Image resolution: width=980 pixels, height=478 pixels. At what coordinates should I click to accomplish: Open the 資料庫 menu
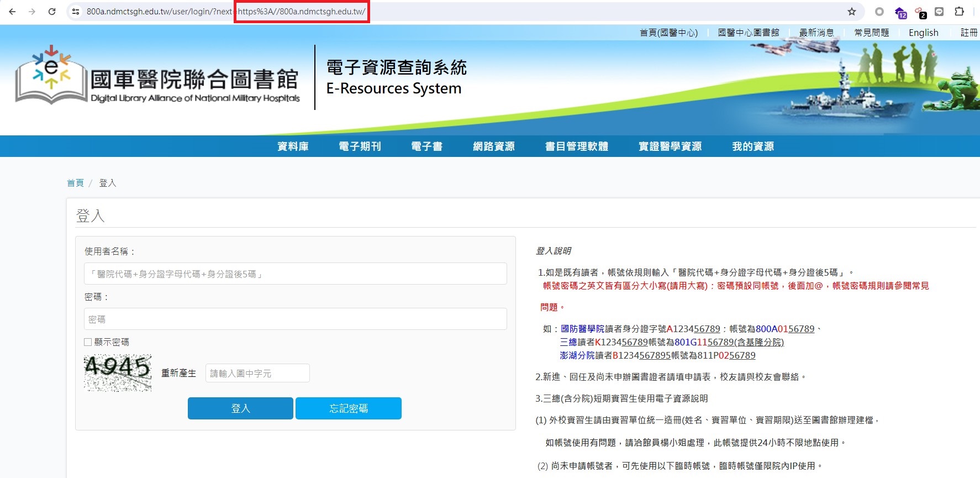(293, 146)
